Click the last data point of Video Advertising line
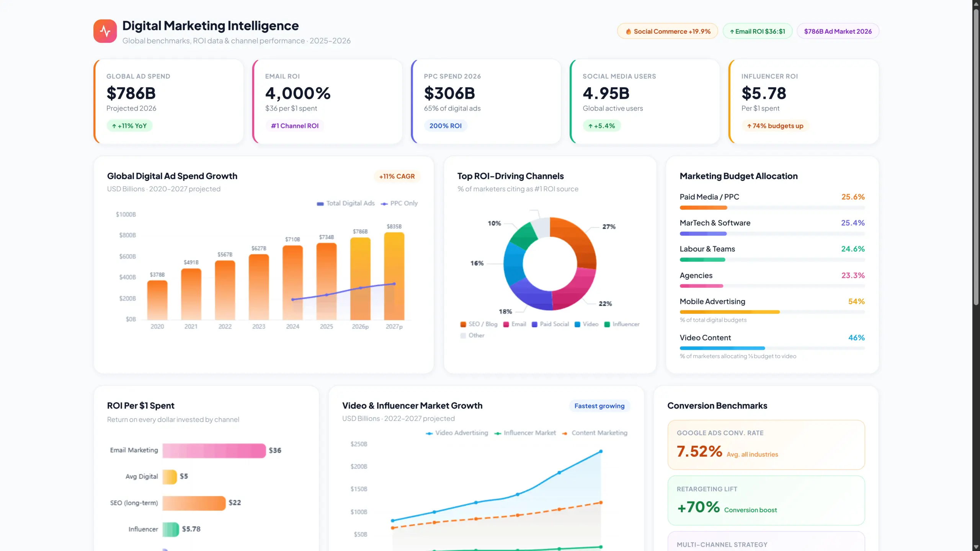The height and width of the screenshot is (551, 980). click(601, 452)
